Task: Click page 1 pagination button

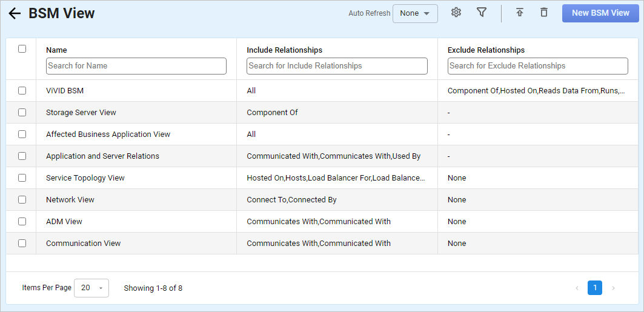Action: (595, 288)
